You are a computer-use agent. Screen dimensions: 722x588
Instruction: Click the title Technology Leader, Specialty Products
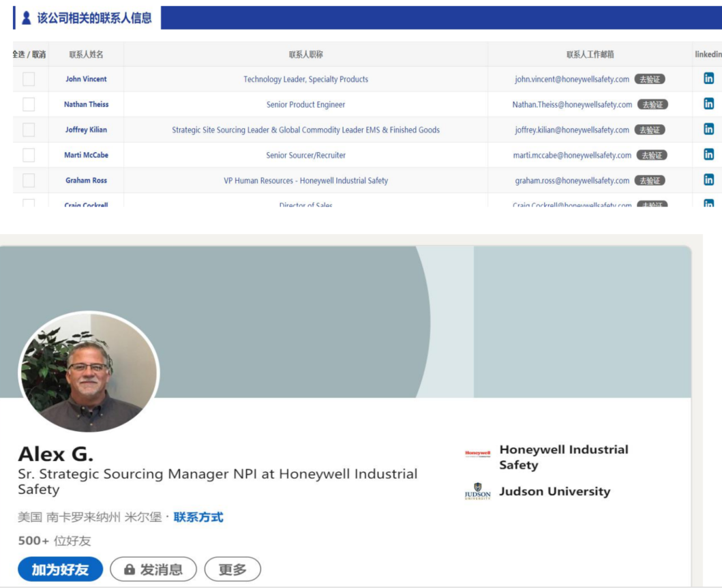(x=305, y=79)
